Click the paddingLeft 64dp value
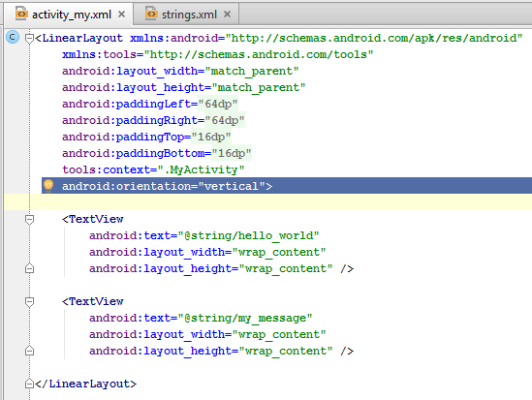The width and height of the screenshot is (532, 400). pos(218,104)
